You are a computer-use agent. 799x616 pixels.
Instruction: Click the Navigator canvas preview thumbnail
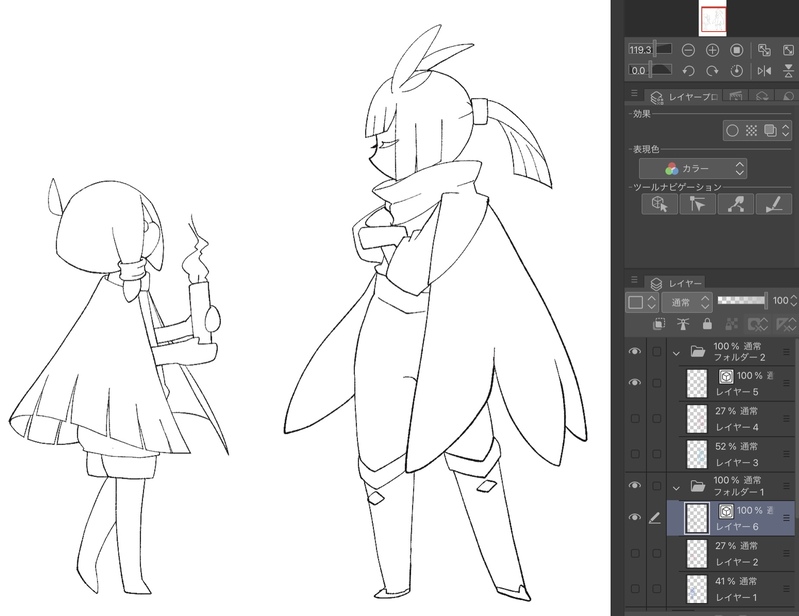[714, 20]
